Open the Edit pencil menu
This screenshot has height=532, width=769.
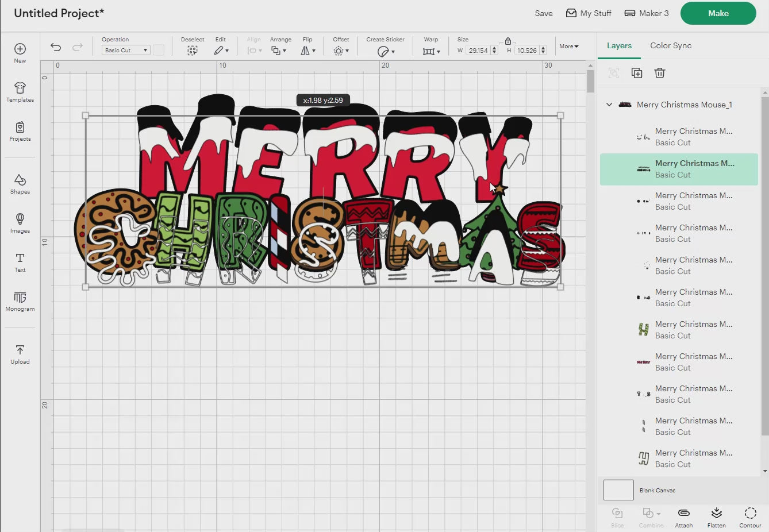tap(221, 51)
